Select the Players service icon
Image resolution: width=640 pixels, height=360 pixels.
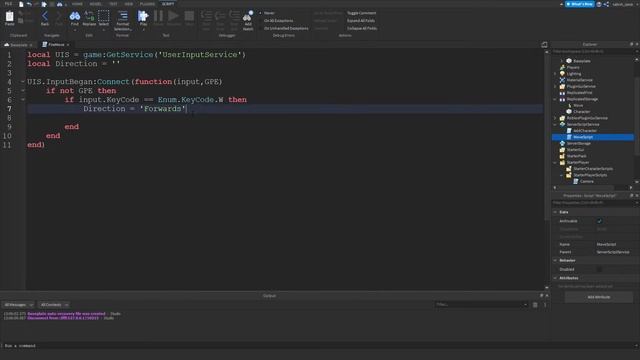pyautogui.click(x=562, y=67)
